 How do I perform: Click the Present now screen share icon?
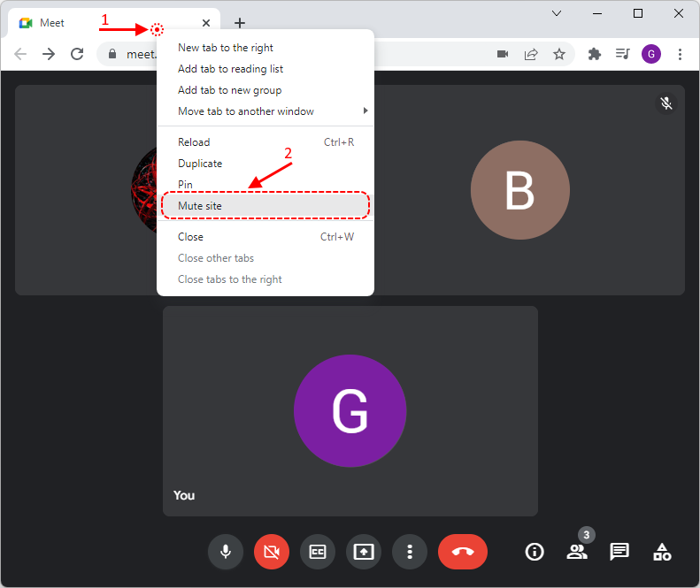364,552
